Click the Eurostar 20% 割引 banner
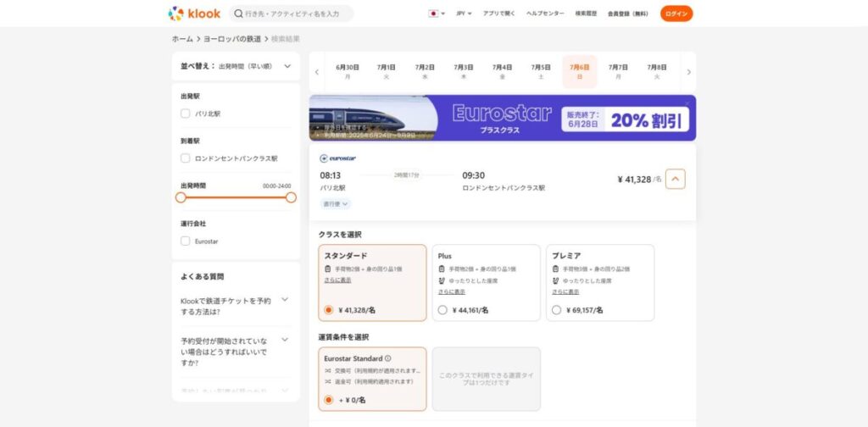The width and height of the screenshot is (868, 427). click(x=502, y=118)
